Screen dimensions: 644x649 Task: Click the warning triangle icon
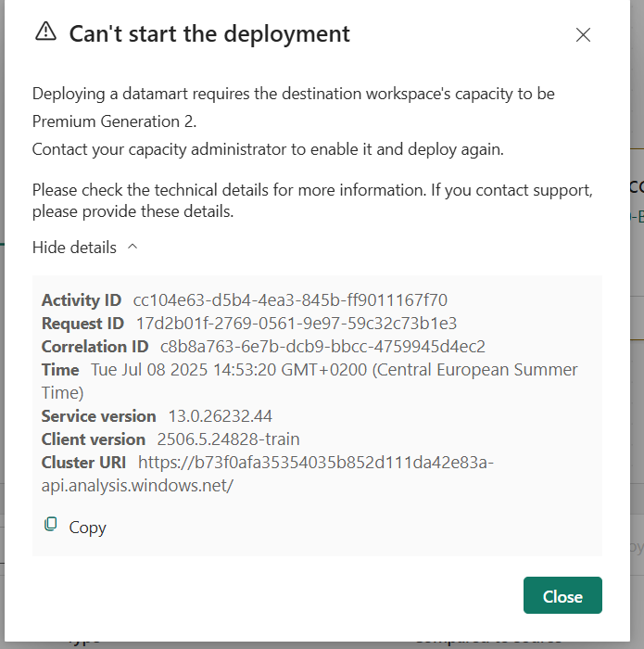pyautogui.click(x=45, y=32)
